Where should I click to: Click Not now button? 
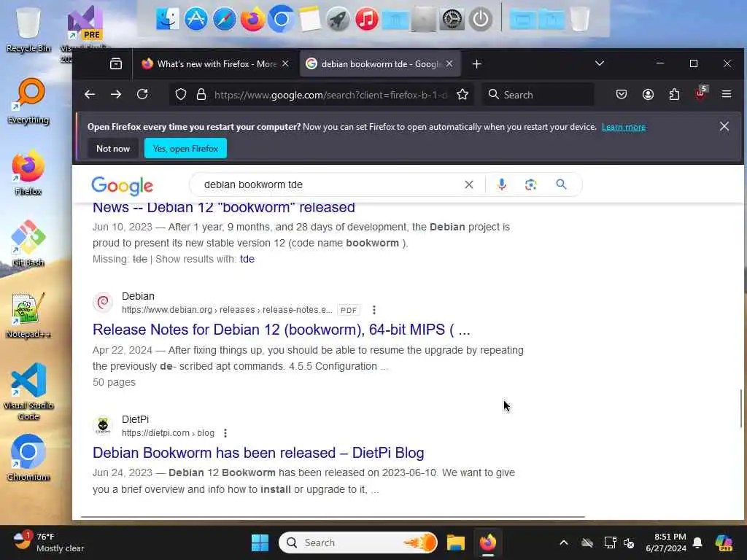coord(113,149)
